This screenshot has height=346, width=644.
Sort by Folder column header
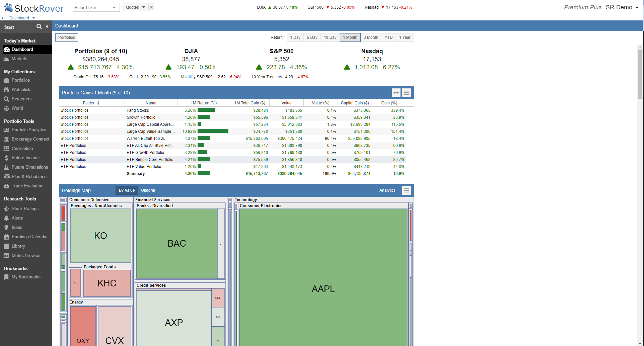pos(91,103)
